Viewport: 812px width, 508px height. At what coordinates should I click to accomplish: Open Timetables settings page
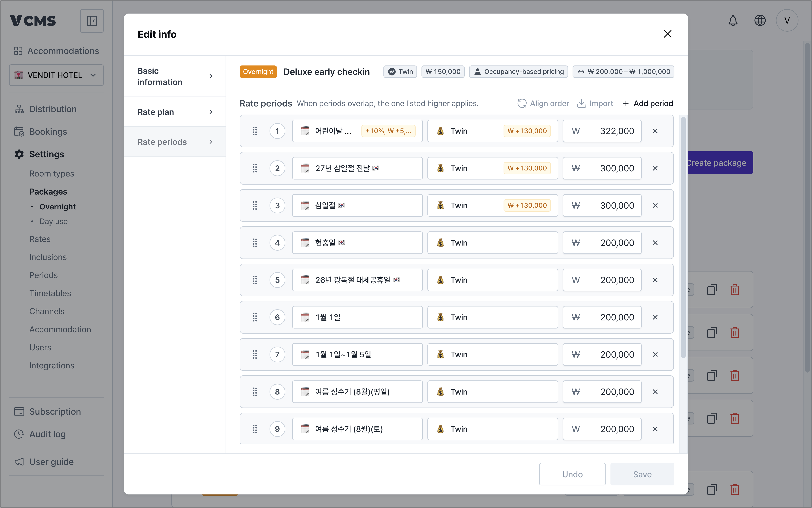[x=50, y=293]
